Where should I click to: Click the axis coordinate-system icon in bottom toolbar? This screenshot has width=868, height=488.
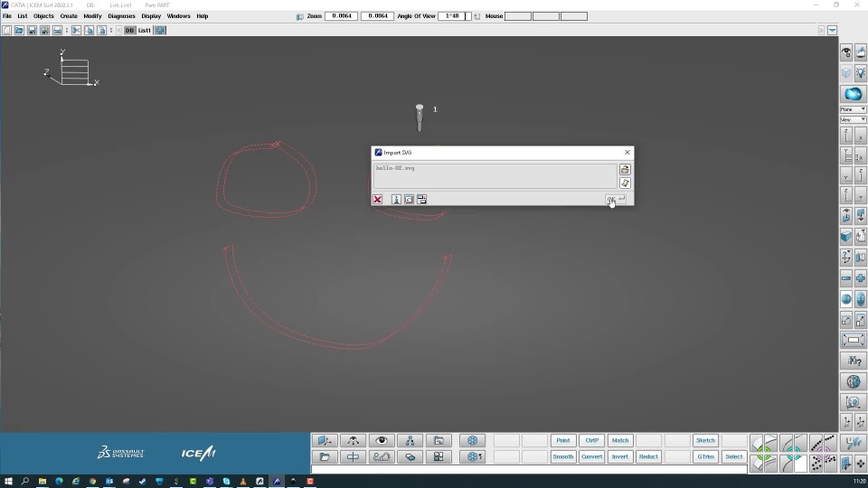coord(325,440)
